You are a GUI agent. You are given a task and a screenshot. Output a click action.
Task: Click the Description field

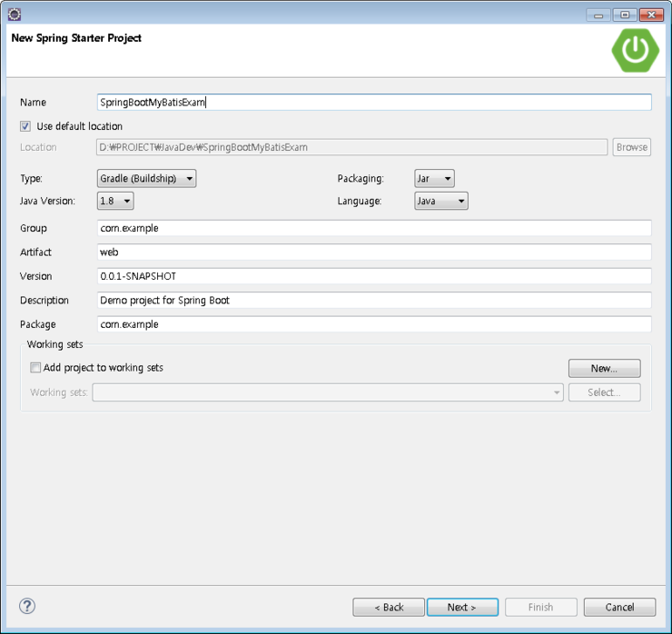(x=374, y=300)
